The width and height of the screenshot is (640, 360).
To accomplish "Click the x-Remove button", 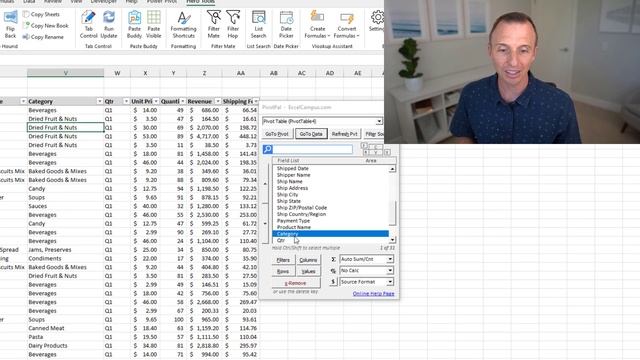I will pyautogui.click(x=296, y=283).
